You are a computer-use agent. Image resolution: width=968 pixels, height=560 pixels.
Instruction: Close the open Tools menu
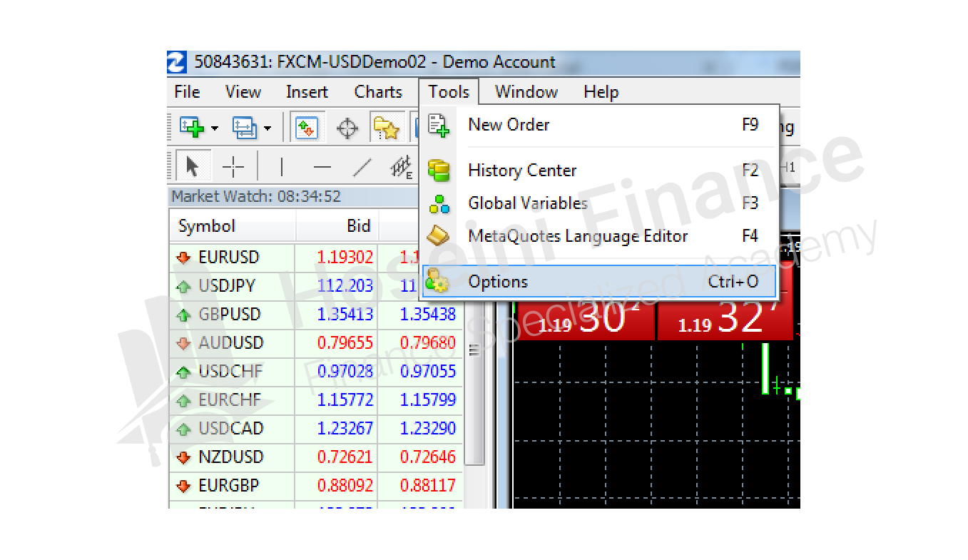[449, 92]
